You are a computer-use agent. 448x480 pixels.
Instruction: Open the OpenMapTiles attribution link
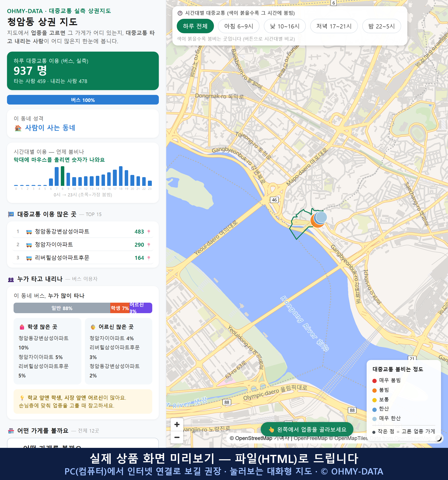pos(348,438)
